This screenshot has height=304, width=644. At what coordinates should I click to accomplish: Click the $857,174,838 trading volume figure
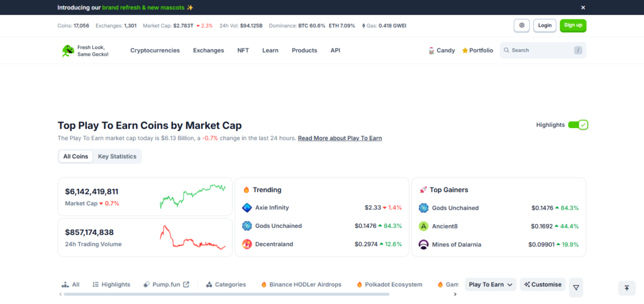click(89, 232)
